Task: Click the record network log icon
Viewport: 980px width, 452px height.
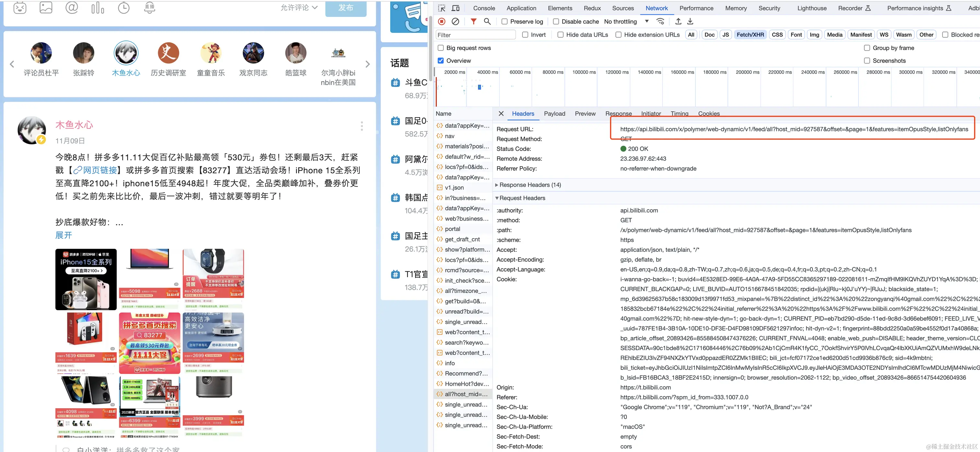Action: pos(442,22)
